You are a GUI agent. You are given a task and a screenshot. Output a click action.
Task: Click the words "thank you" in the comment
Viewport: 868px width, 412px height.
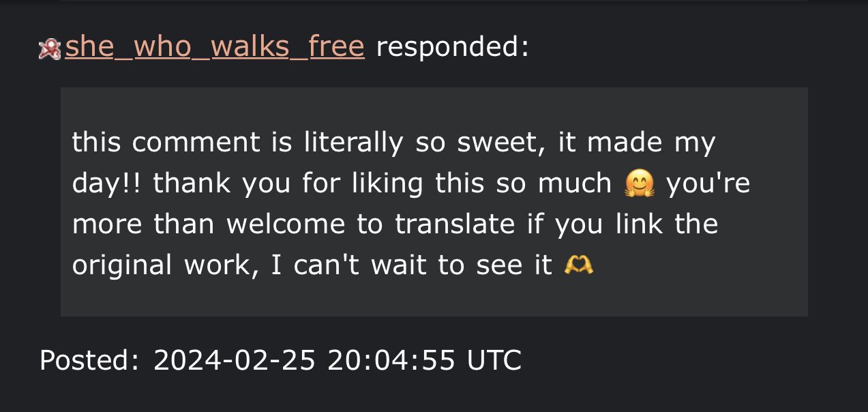[x=214, y=183]
